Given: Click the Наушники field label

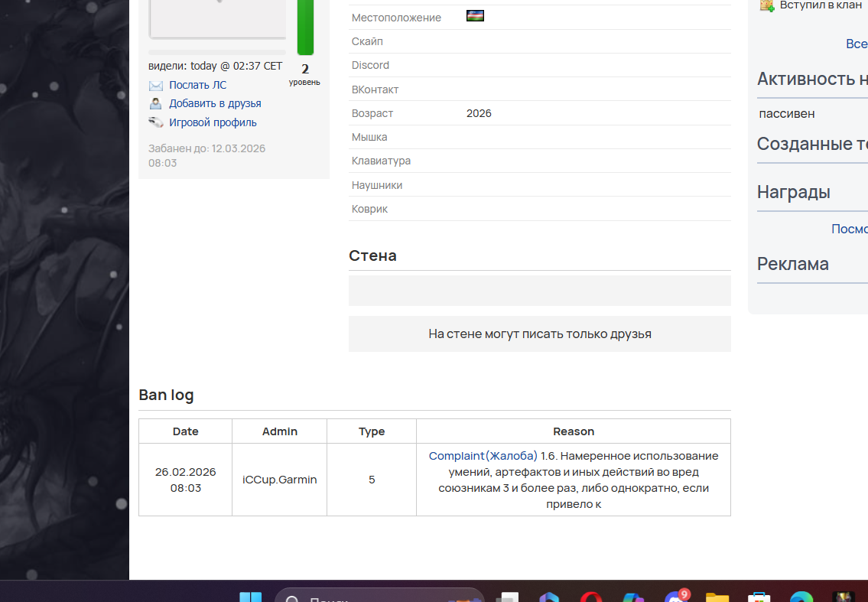Looking at the screenshot, I should (x=376, y=186).
